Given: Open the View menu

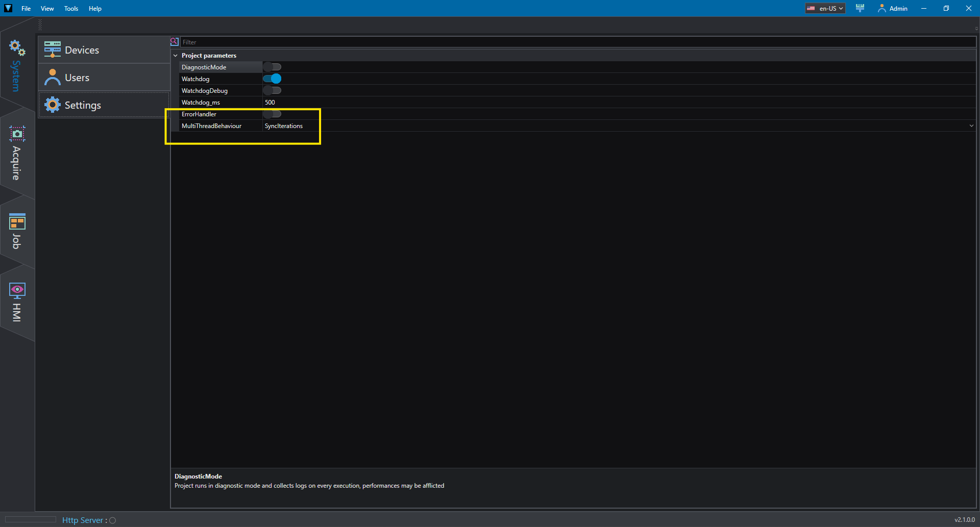Looking at the screenshot, I should [47, 8].
